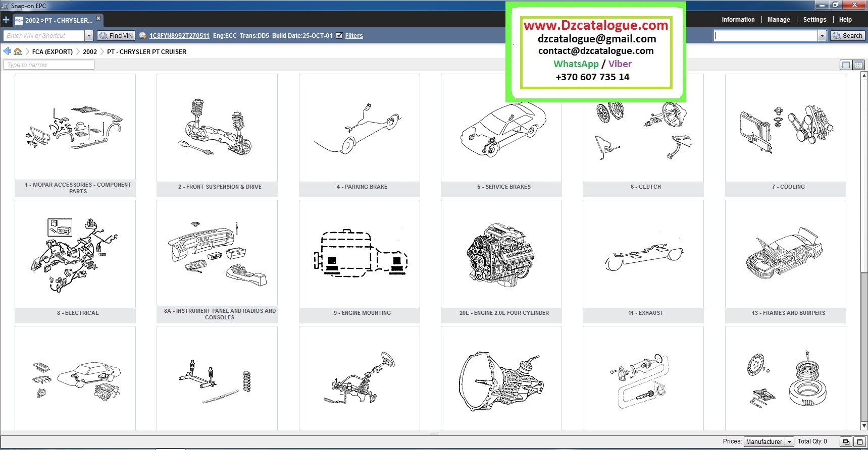Click the search text box at top right
Image resolution: width=868 pixels, height=450 pixels.
click(x=765, y=36)
